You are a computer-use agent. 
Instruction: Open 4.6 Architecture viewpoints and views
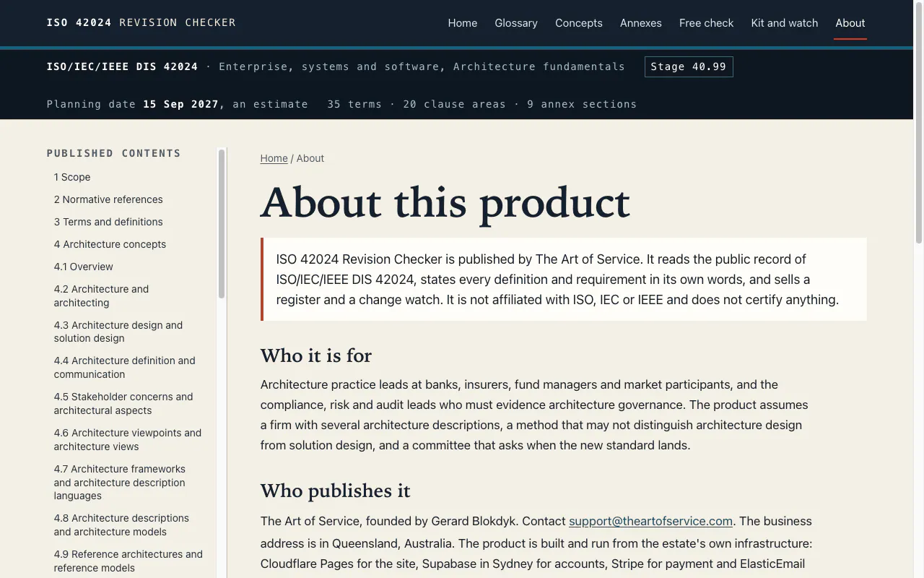128,439
